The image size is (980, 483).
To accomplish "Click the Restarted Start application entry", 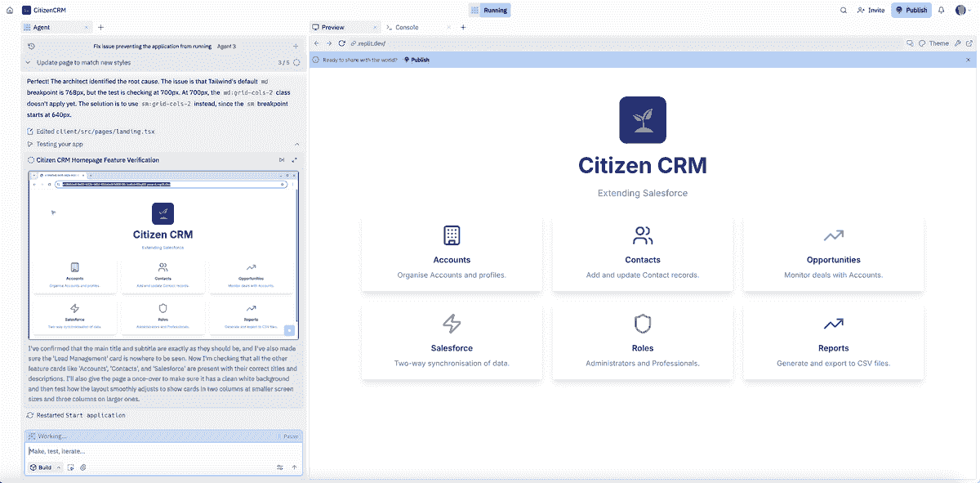I will click(76, 415).
